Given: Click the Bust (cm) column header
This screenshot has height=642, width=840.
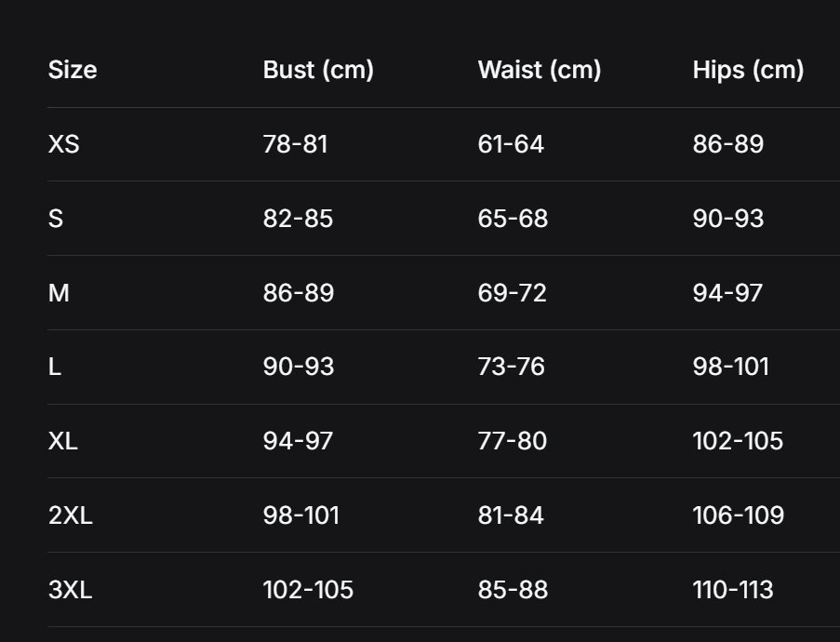Looking at the screenshot, I should click(x=318, y=70).
